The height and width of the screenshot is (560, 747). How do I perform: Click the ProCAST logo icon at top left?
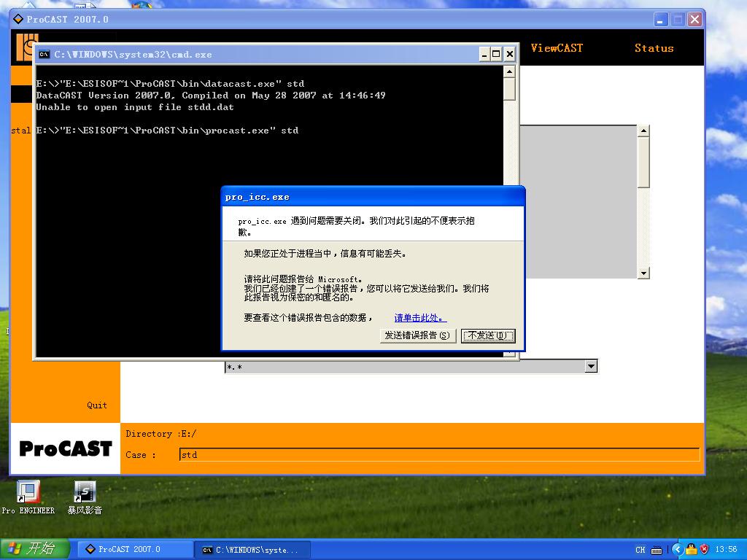26,47
